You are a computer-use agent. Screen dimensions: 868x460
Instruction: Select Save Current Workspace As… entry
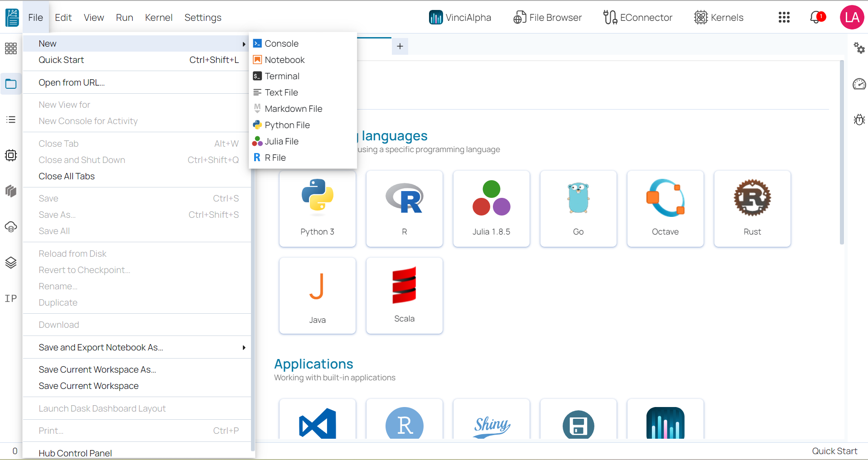pyautogui.click(x=136, y=369)
